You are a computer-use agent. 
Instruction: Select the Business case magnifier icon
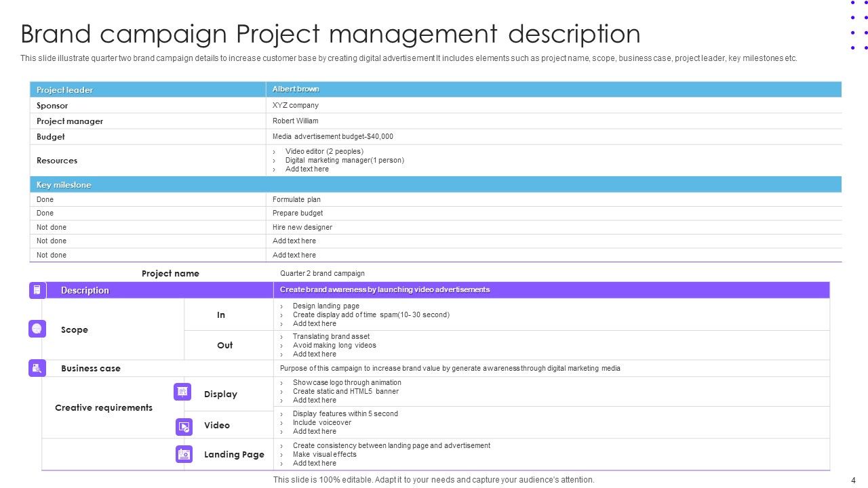pyautogui.click(x=37, y=368)
